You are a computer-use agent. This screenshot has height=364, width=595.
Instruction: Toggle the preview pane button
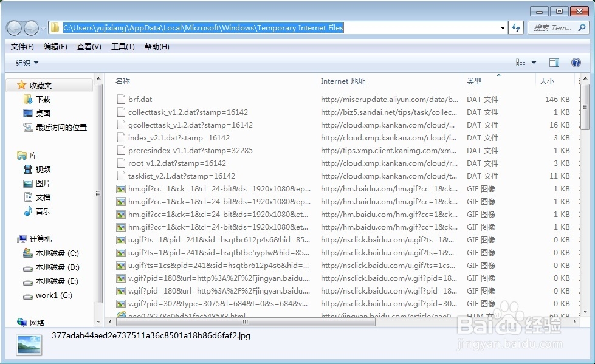554,63
